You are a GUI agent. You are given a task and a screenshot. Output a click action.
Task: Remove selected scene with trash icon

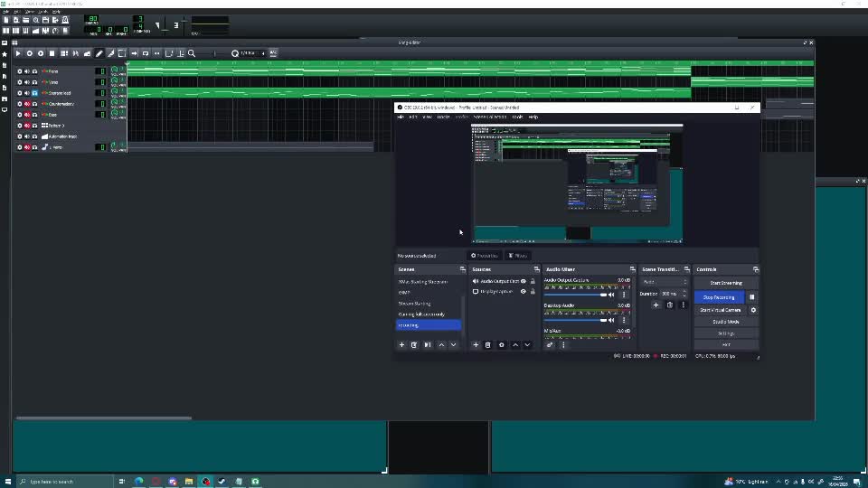[414, 344]
